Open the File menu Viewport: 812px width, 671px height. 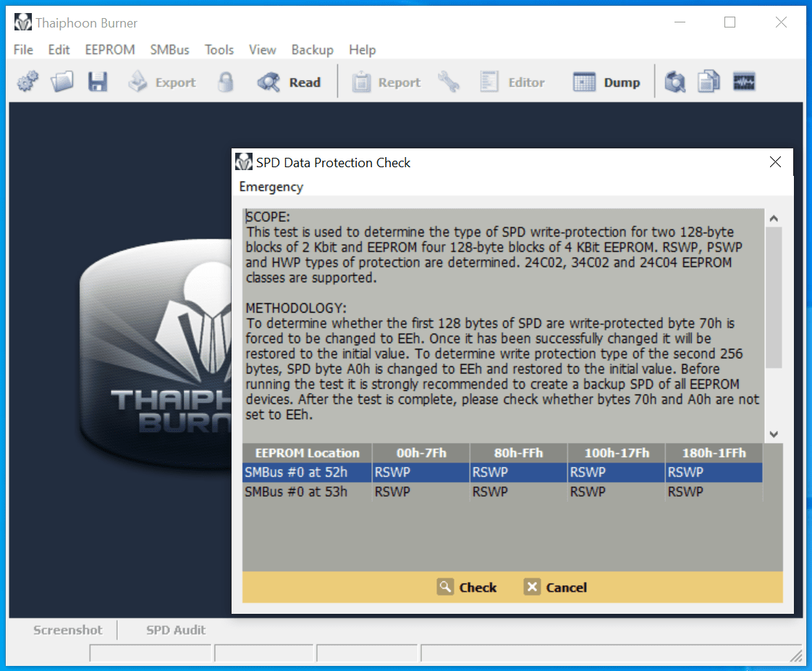coord(23,50)
